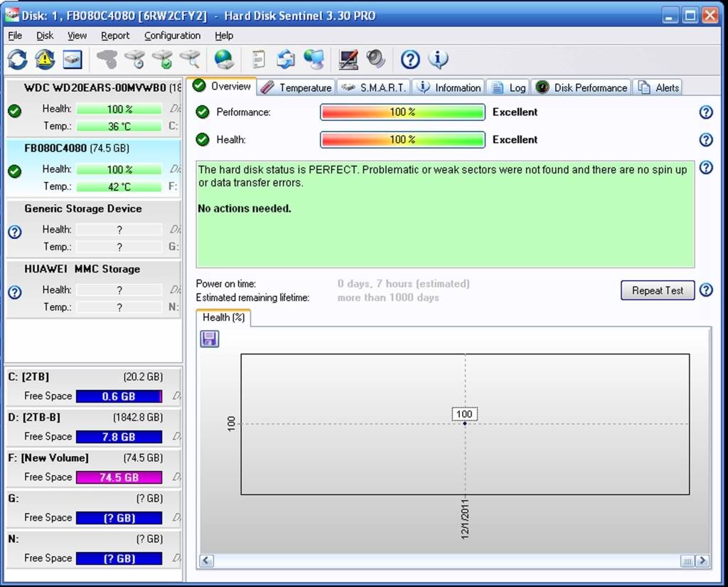
Task: Switch to the S.M.A.R.T. tab
Action: click(373, 88)
